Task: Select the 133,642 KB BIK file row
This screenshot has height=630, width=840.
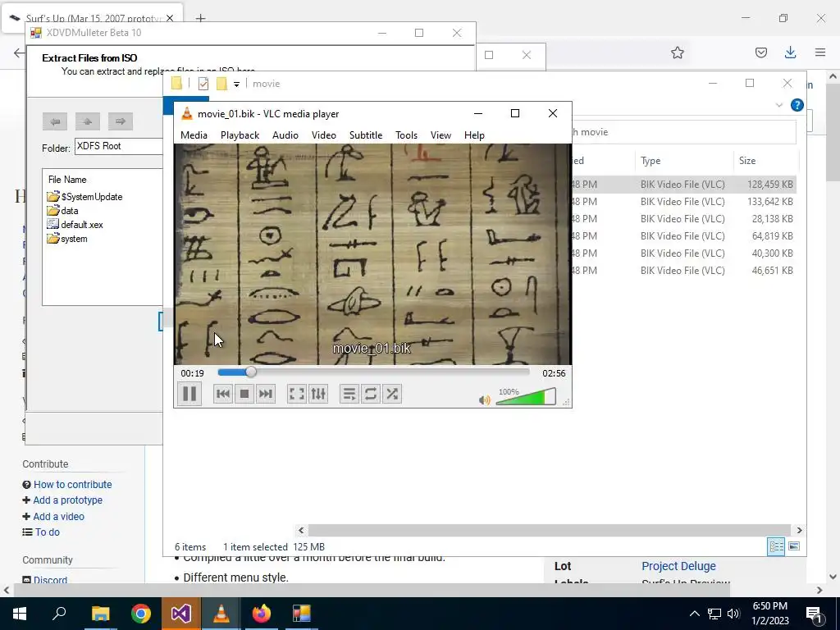Action: tap(683, 202)
